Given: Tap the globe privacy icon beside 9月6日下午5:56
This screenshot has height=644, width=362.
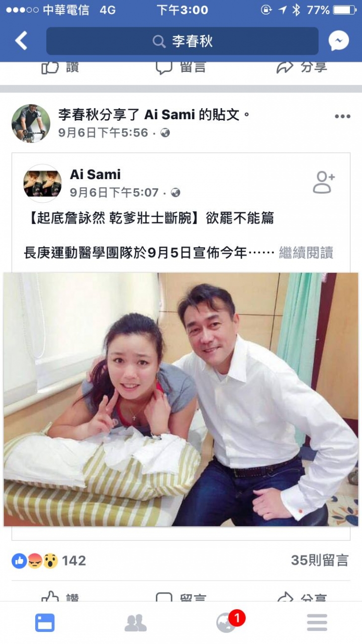Looking at the screenshot, I should pyautogui.click(x=165, y=133).
